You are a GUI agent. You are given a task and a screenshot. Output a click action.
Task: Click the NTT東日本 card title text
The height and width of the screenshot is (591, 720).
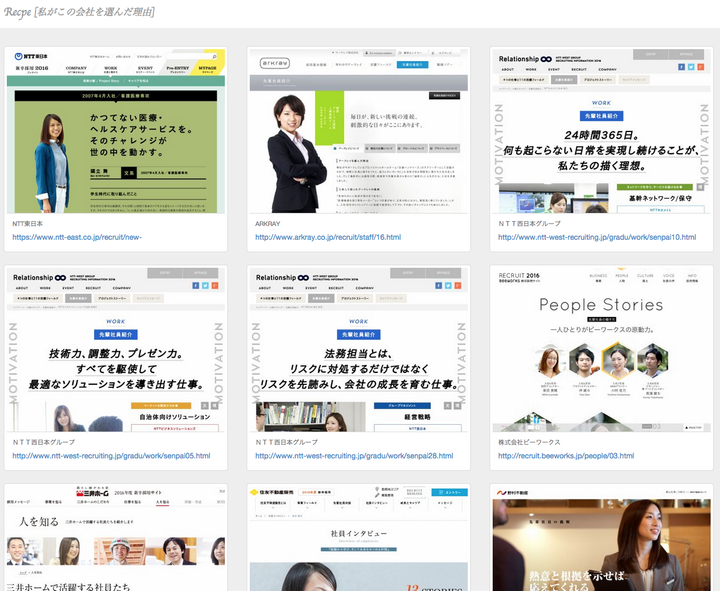pyautogui.click(x=28, y=224)
